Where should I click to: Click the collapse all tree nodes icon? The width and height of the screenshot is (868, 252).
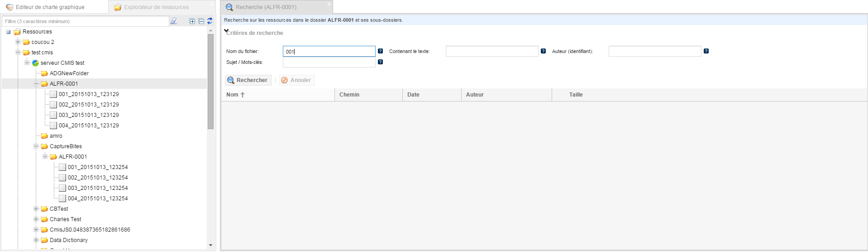tap(201, 21)
